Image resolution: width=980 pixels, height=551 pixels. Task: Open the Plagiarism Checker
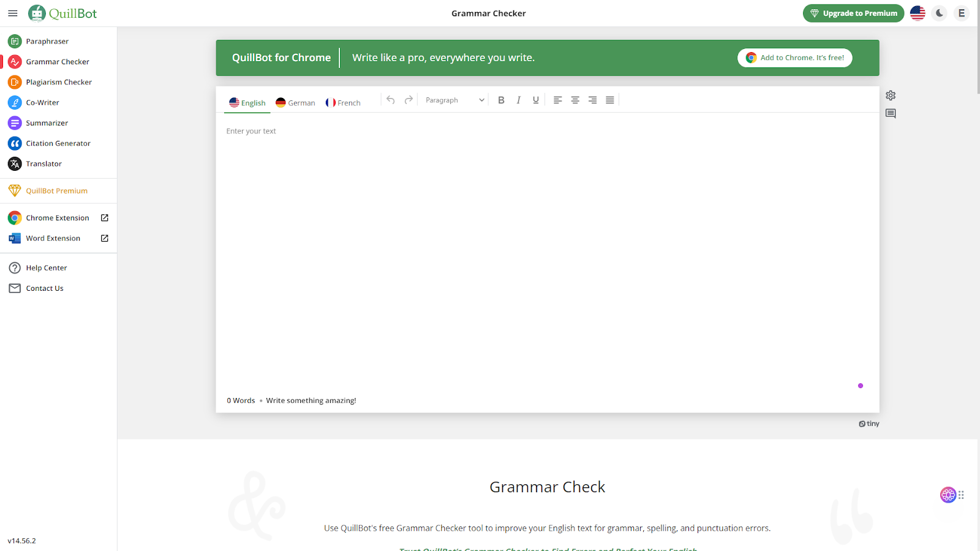(58, 82)
